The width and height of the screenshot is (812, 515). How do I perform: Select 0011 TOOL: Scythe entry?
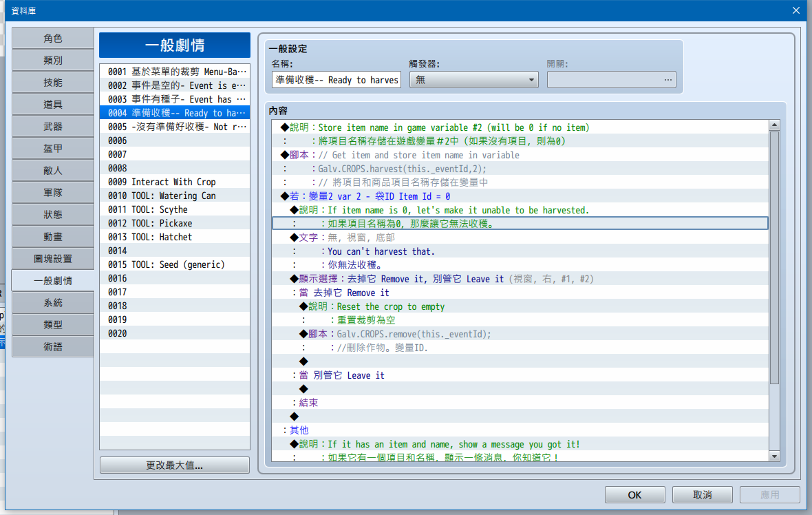[175, 209]
